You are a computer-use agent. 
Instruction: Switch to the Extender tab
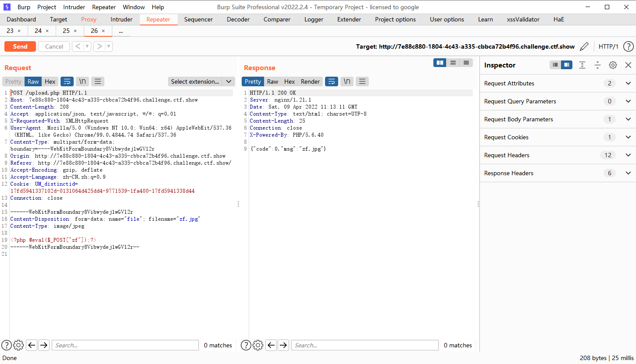point(349,19)
